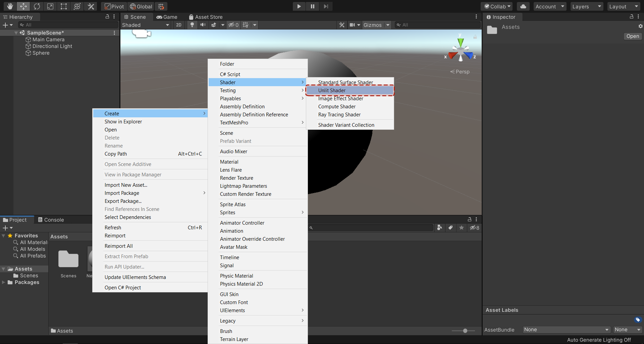Toggle scene audio icon
The image size is (644, 344).
pyautogui.click(x=203, y=25)
